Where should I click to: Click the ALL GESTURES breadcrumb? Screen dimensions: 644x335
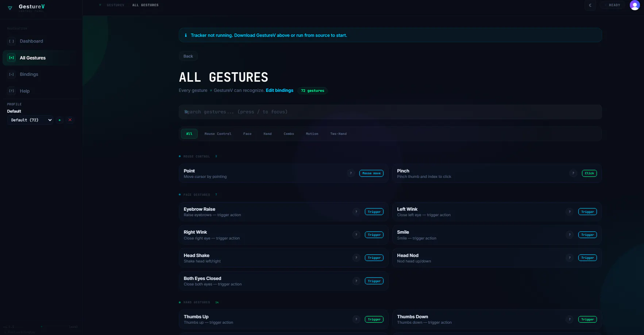[145, 5]
